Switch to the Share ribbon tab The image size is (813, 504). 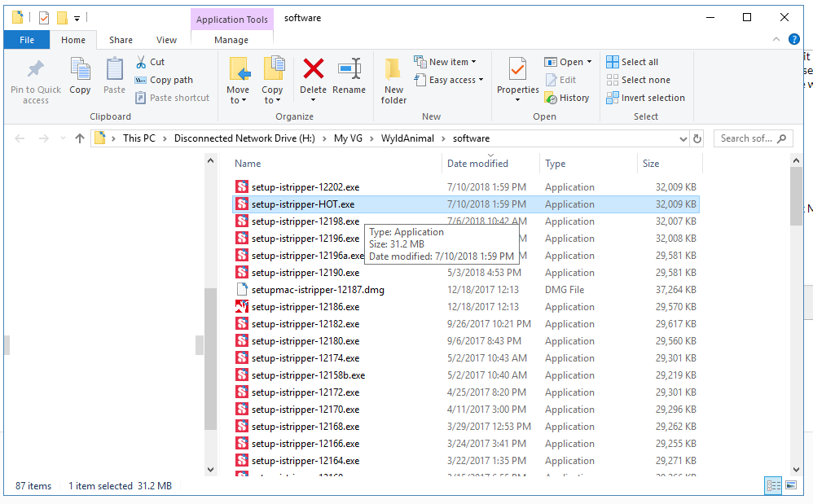[x=121, y=40]
